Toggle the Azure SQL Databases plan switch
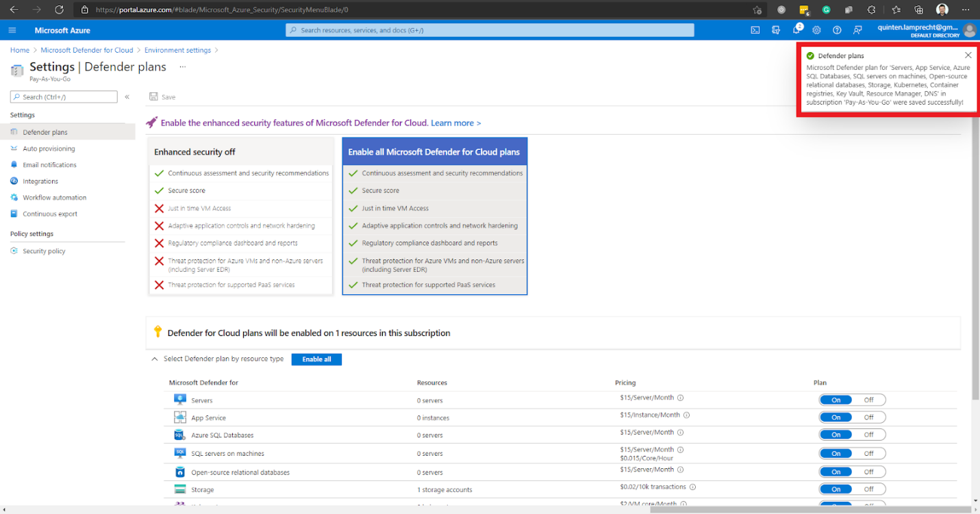The height and width of the screenshot is (514, 980). click(x=852, y=435)
